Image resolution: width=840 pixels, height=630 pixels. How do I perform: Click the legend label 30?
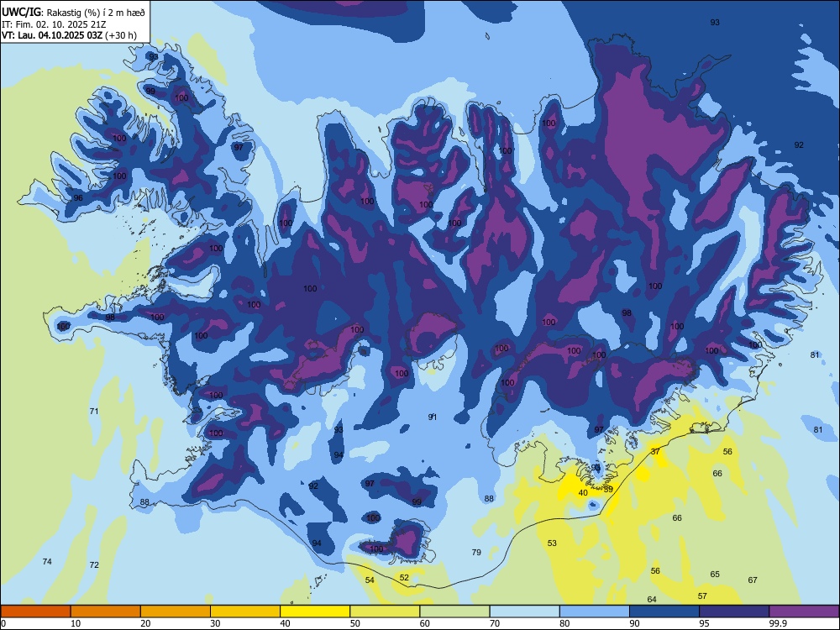215,623
